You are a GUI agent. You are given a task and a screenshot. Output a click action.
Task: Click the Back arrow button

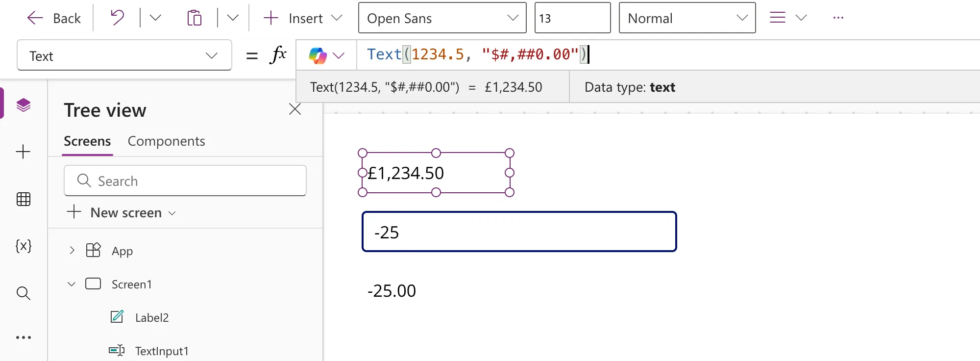53,18
